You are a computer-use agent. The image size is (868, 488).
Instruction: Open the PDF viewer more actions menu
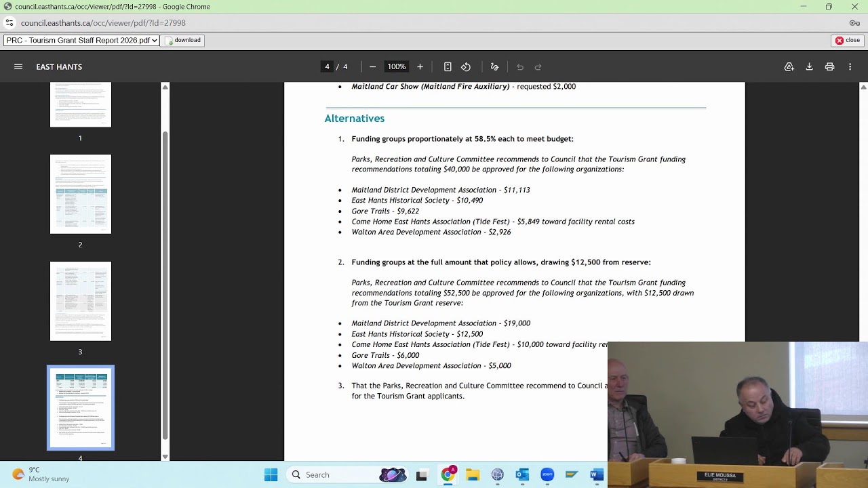(850, 66)
